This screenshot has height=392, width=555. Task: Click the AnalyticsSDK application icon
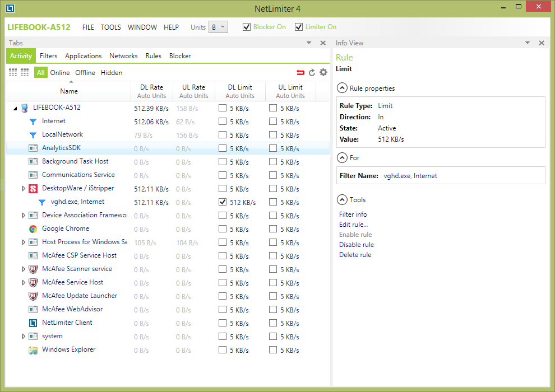click(33, 148)
